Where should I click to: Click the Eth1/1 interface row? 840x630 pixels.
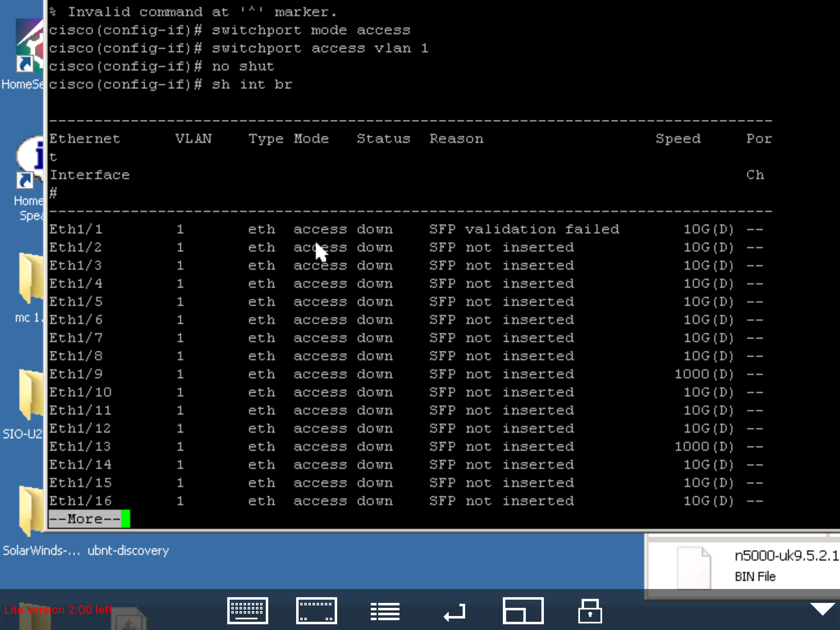pos(76,229)
